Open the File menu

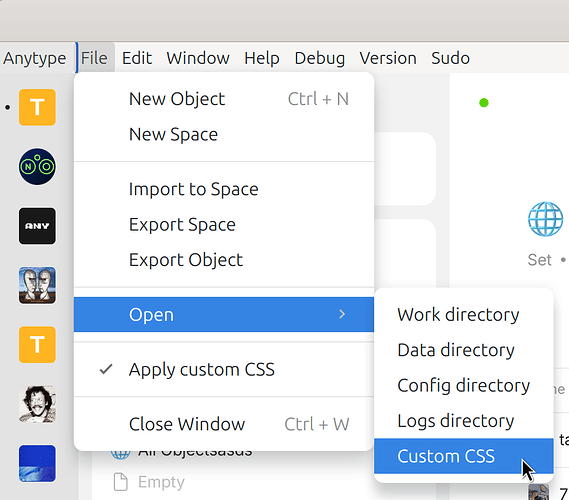click(94, 58)
